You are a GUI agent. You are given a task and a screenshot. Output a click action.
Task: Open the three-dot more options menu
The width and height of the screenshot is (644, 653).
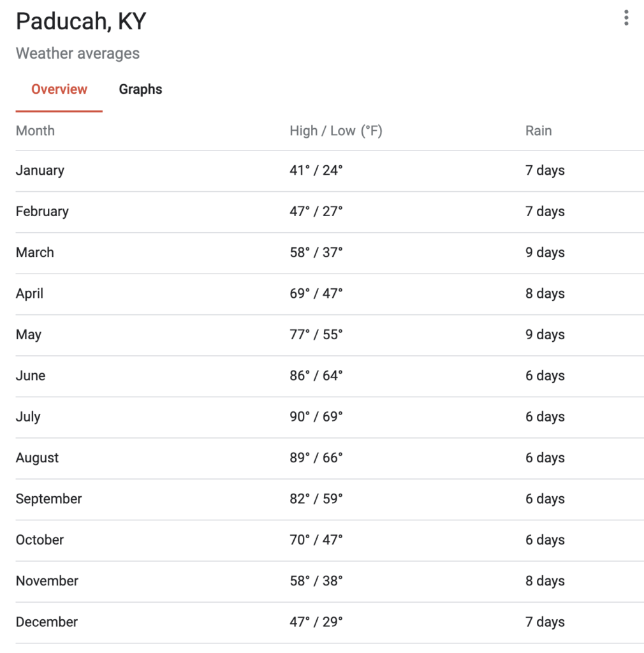pos(626,18)
